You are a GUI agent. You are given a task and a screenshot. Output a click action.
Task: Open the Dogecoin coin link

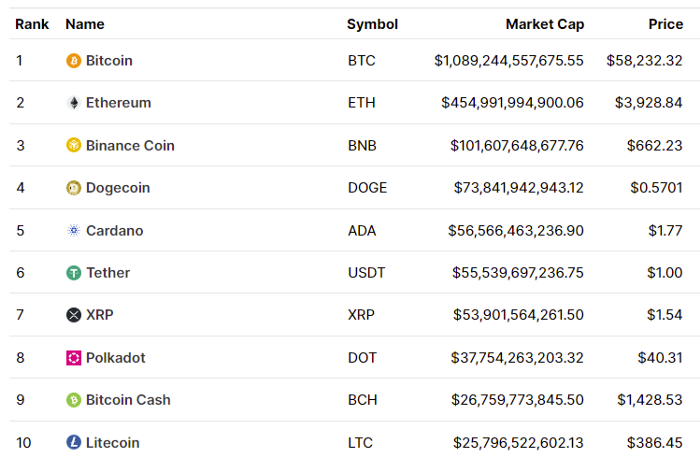pos(118,188)
